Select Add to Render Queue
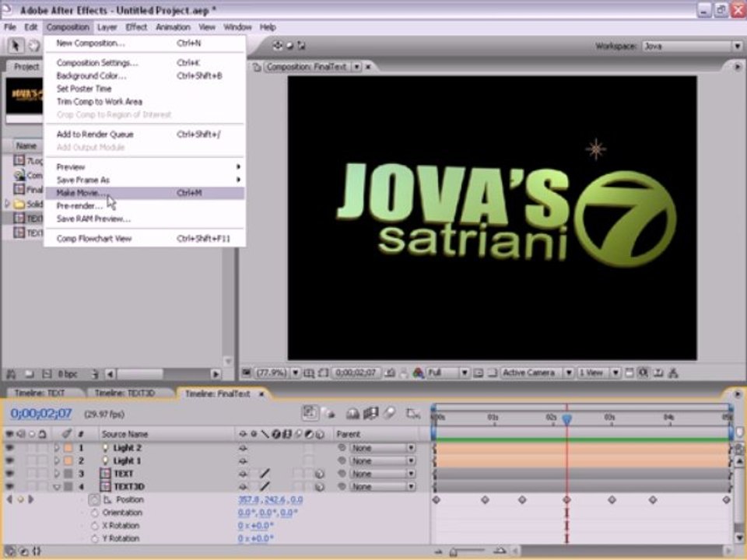The height and width of the screenshot is (560, 747). pos(145,135)
